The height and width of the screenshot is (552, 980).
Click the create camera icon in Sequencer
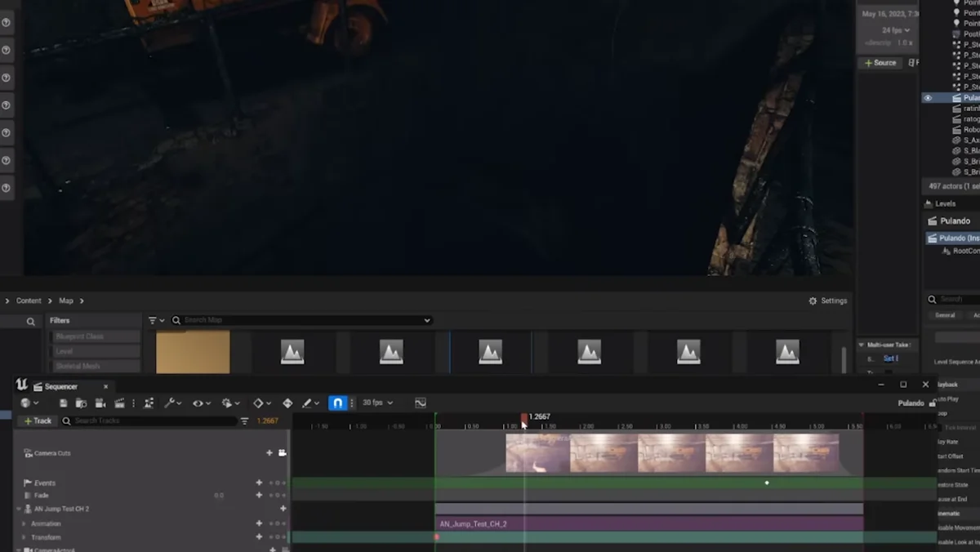[100, 403]
